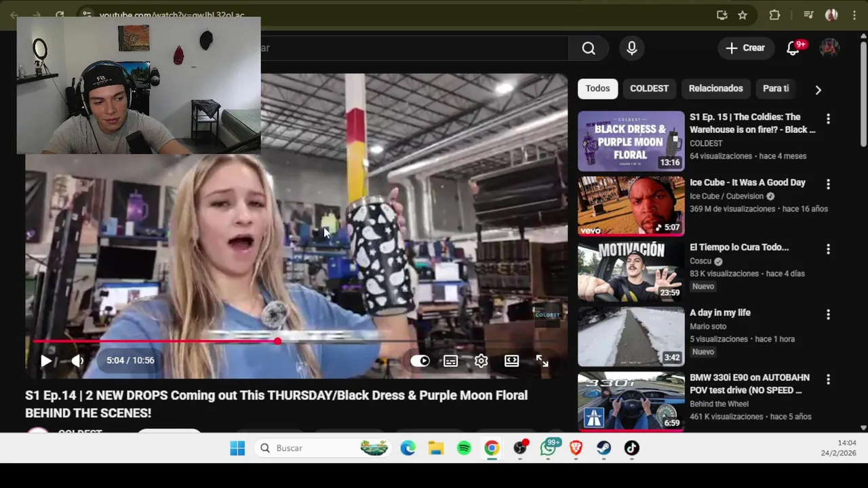Turn on subtitles in video player
Viewport: 868px width, 488px height.
[x=451, y=361]
